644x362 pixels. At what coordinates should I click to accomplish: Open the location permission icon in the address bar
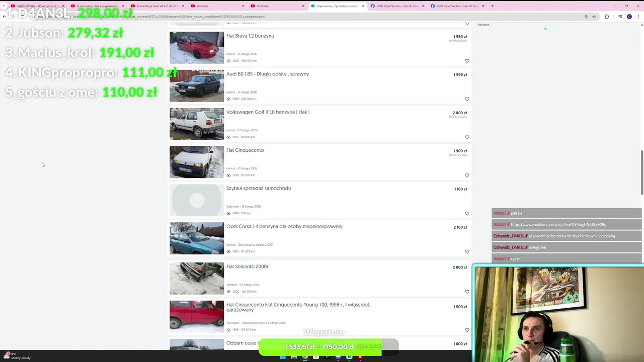[x=586, y=17]
